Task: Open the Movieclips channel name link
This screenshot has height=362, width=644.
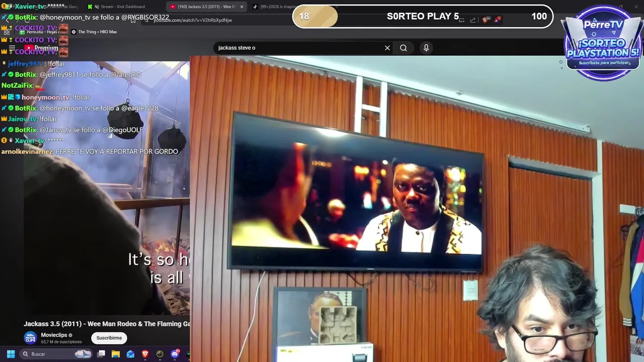Action: point(54,335)
